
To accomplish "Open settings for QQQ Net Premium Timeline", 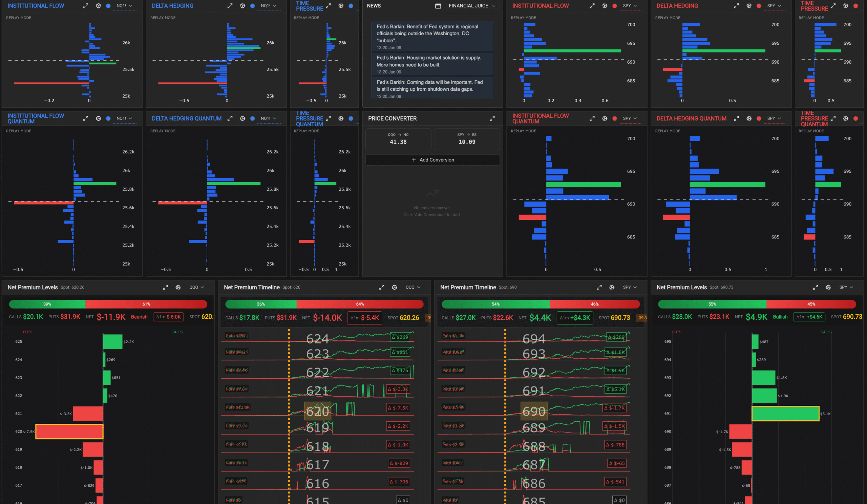I will (395, 287).
